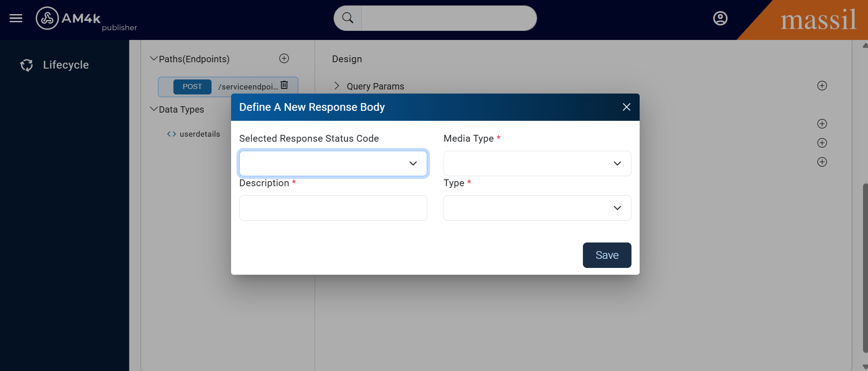868x371 pixels.
Task: Add a Query Params entry with plus
Action: click(822, 86)
